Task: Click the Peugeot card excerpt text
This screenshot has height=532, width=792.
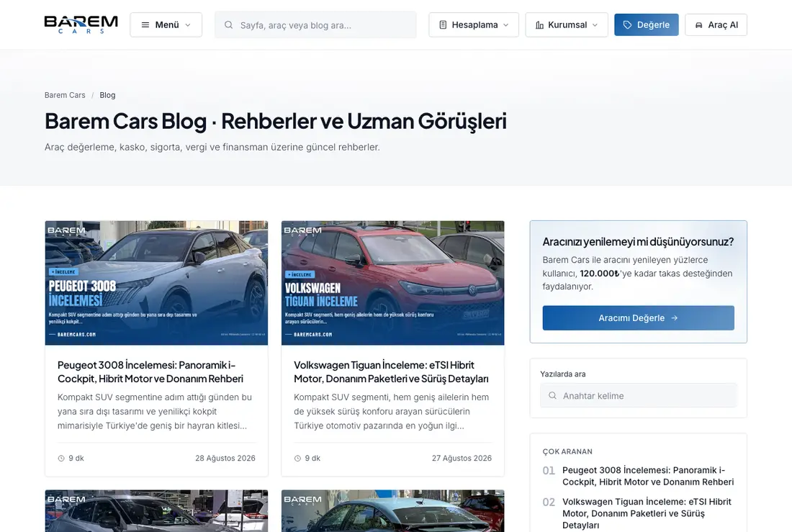Action: [x=155, y=411]
